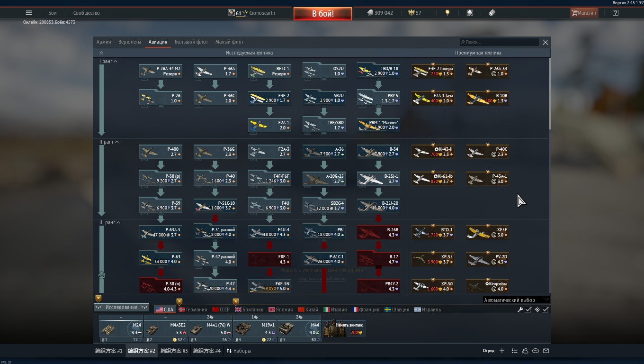This screenshot has height=364, width=644.
Task: Switch to the Большой флот tab
Action: [x=191, y=42]
